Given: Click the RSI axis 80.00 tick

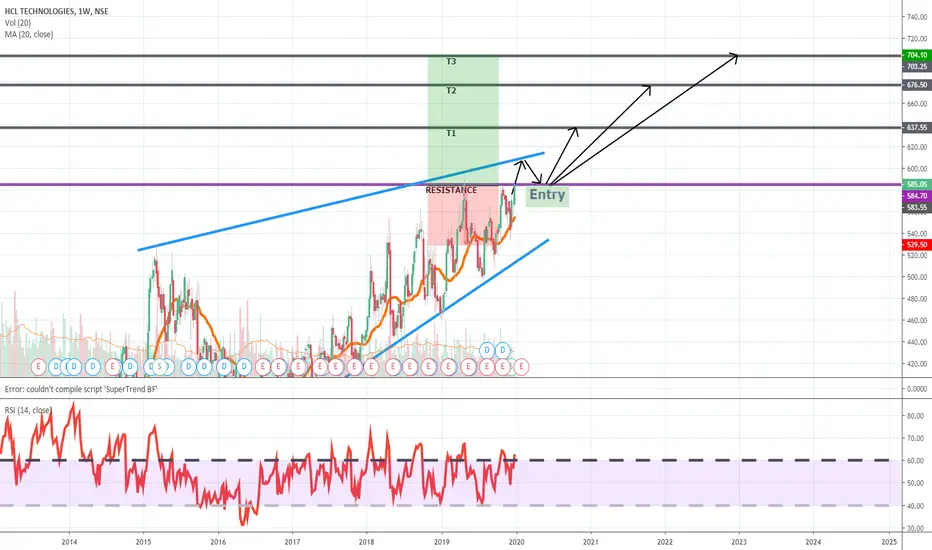Looking at the screenshot, I should click(915, 416).
